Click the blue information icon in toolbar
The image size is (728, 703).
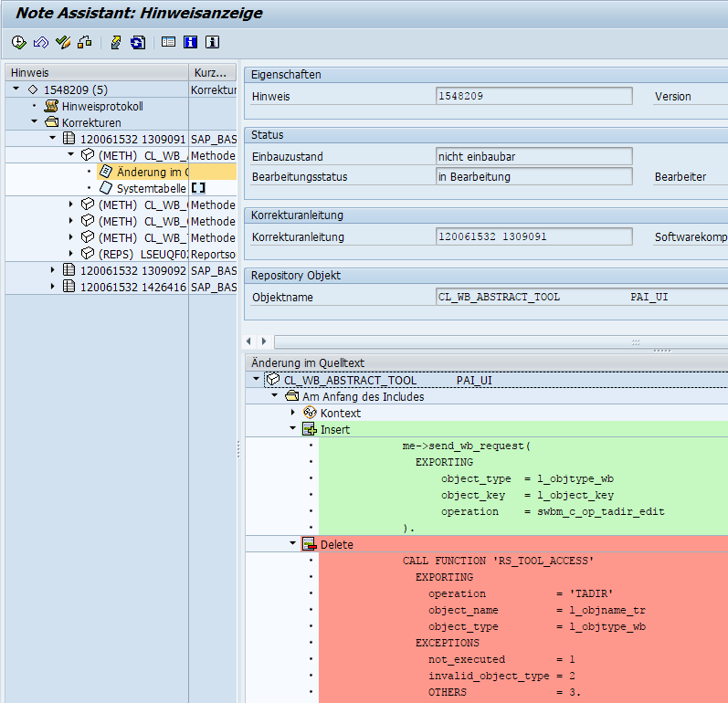(x=190, y=42)
